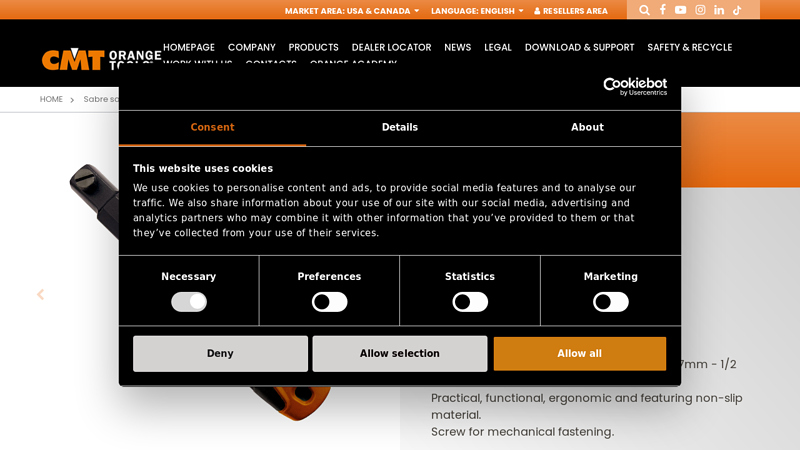
Task: Go to previous product image arrow
Action: 41,295
